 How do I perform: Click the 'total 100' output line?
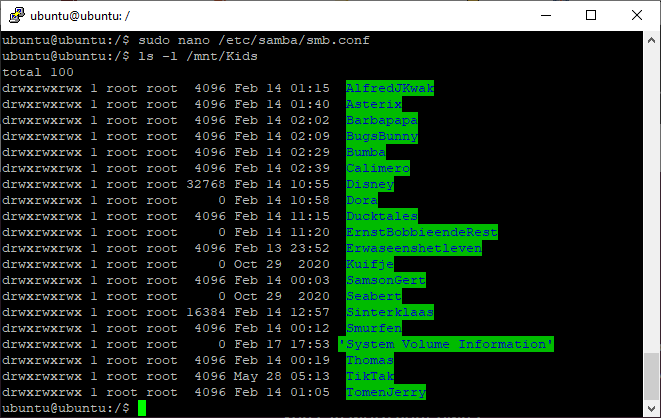click(38, 72)
